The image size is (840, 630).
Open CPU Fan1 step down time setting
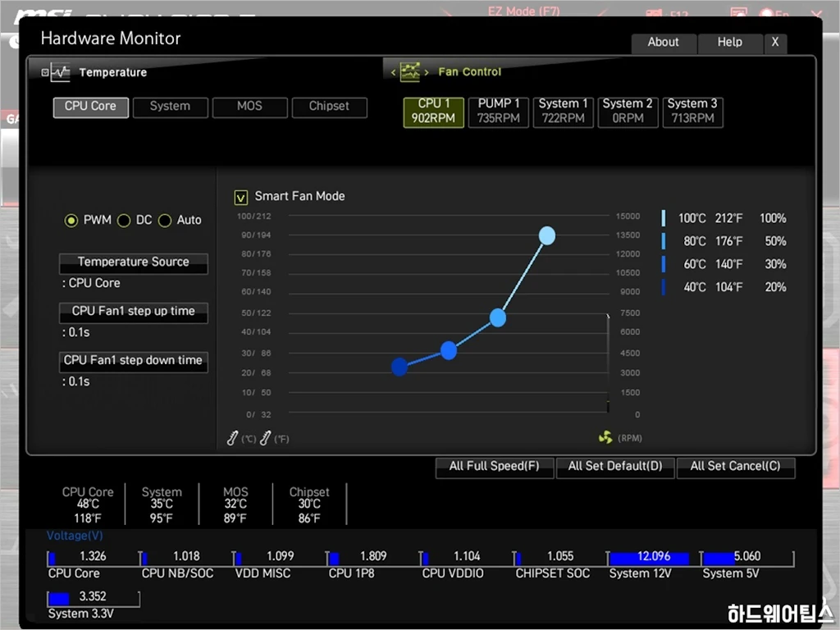(x=134, y=362)
